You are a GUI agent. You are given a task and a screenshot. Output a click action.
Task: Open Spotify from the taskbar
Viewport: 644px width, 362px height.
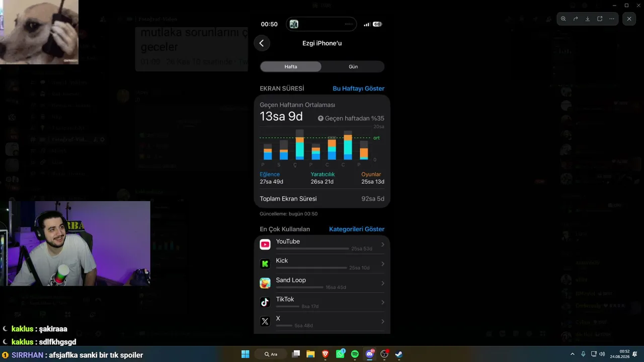(355, 354)
